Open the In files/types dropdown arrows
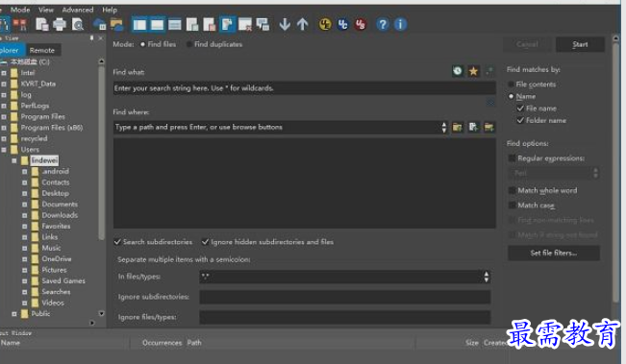Image resolution: width=626 pixels, height=364 pixels. click(486, 277)
